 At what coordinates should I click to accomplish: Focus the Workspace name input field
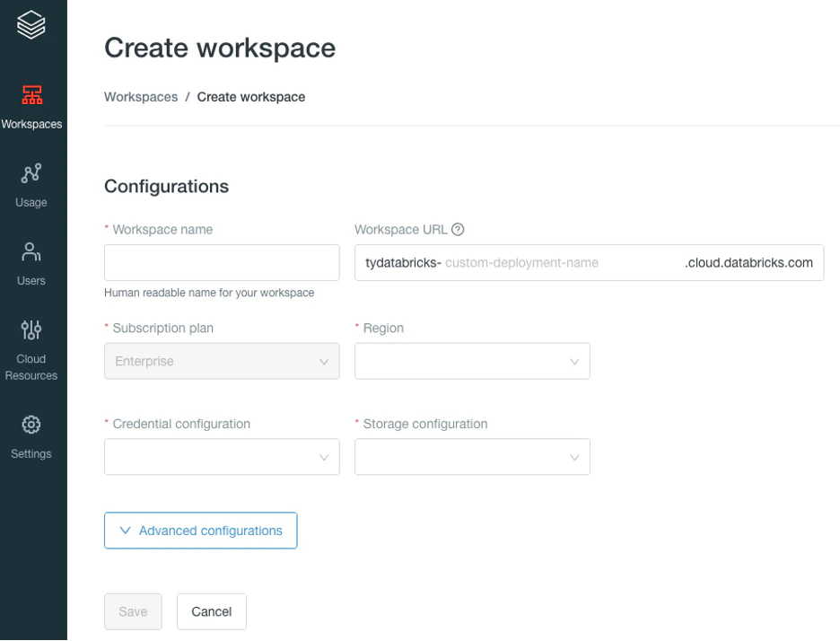tap(222, 263)
